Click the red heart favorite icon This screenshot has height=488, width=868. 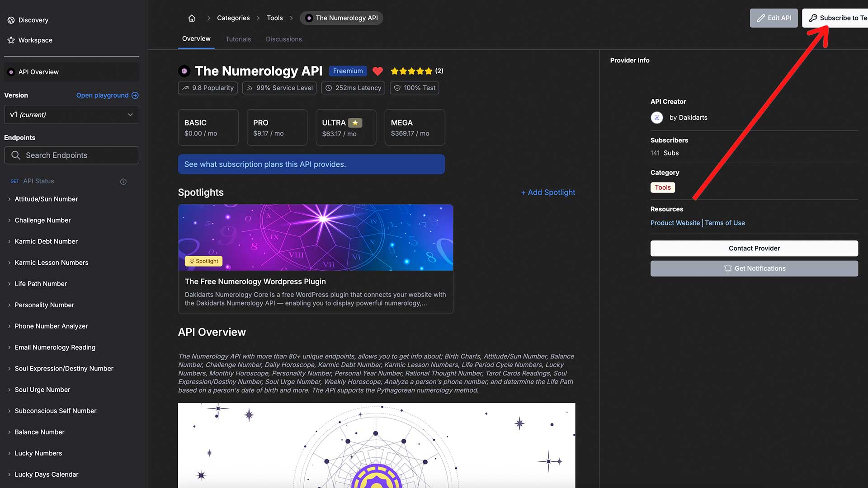[x=377, y=71]
